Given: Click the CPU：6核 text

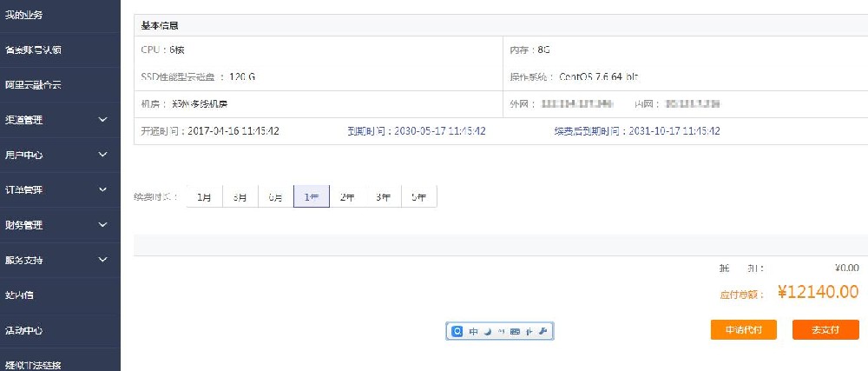Looking at the screenshot, I should click(163, 50).
